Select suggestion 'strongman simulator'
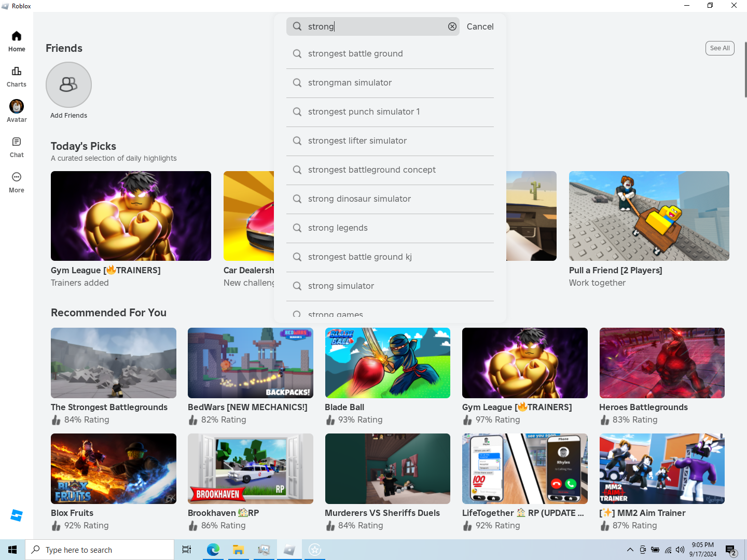Image resolution: width=747 pixels, height=560 pixels. (x=390, y=83)
